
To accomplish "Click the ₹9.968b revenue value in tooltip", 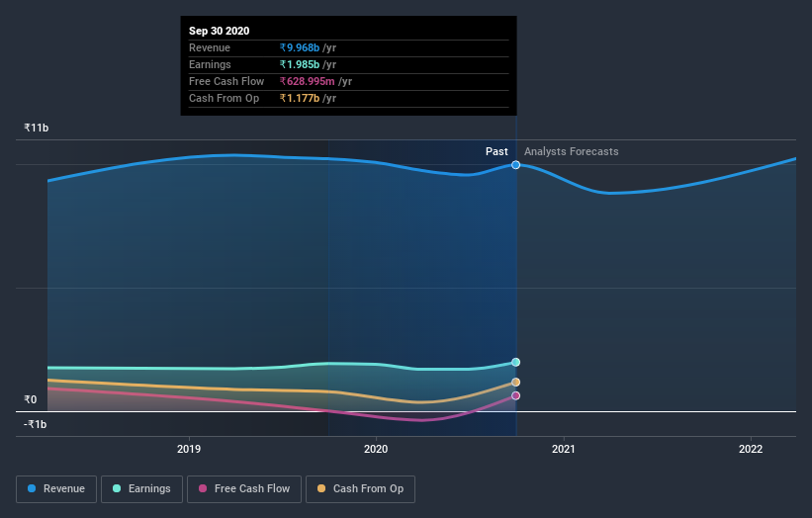I will click(300, 47).
